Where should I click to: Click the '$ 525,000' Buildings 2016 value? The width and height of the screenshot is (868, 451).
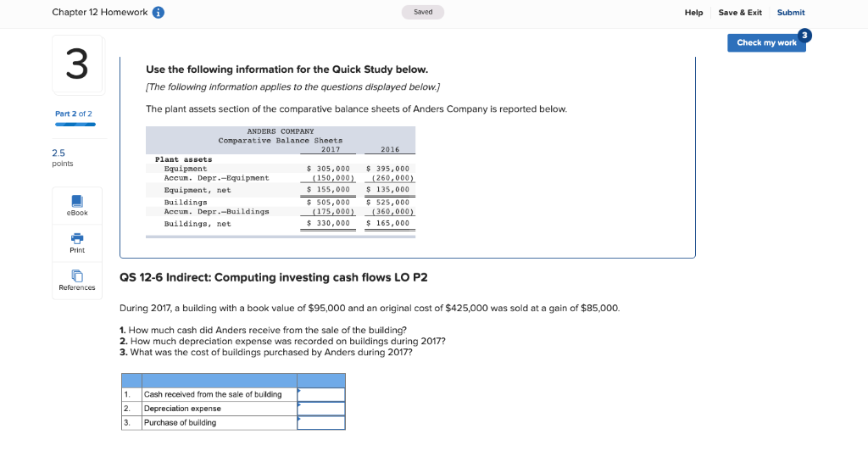click(387, 203)
